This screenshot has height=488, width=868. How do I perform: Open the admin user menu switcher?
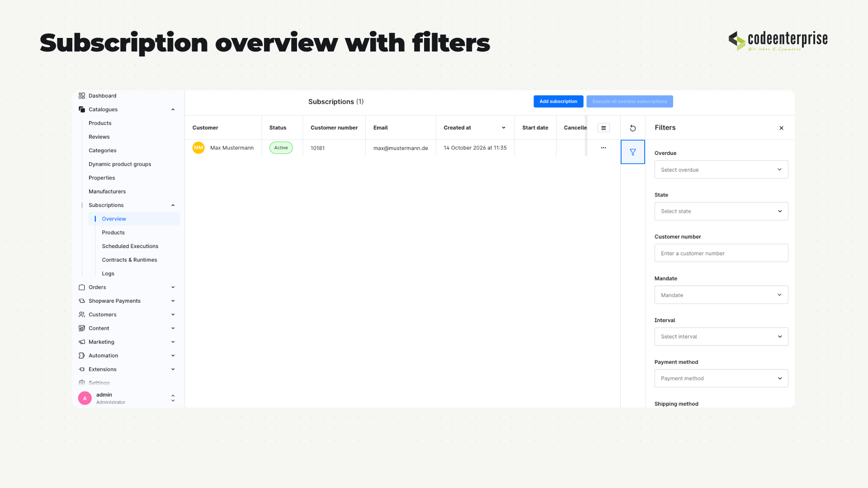[173, 398]
